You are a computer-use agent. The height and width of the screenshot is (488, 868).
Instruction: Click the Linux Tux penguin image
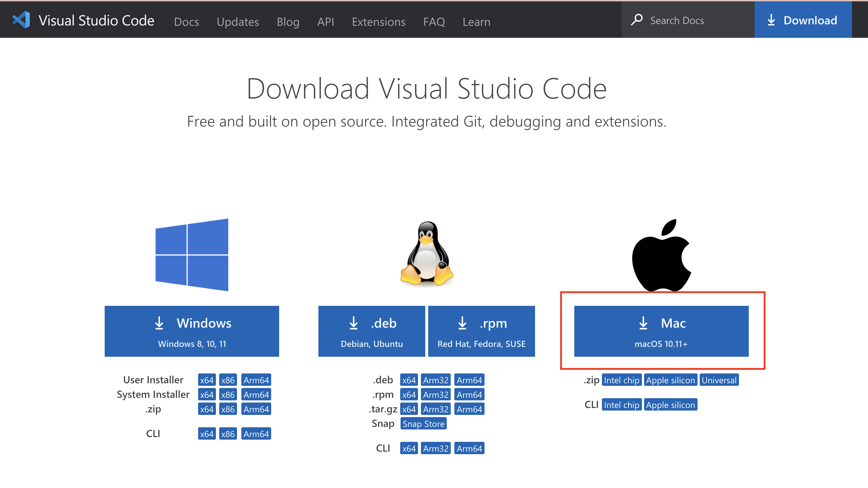426,254
